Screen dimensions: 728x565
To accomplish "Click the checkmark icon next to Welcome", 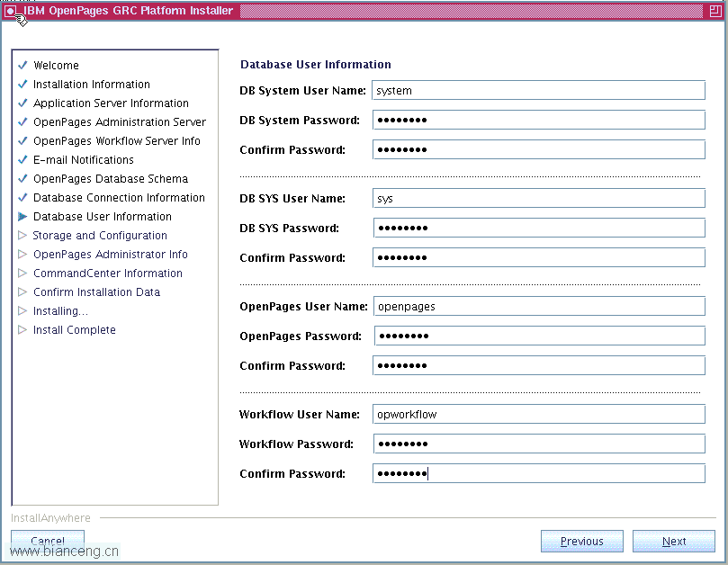I will click(x=22, y=65).
